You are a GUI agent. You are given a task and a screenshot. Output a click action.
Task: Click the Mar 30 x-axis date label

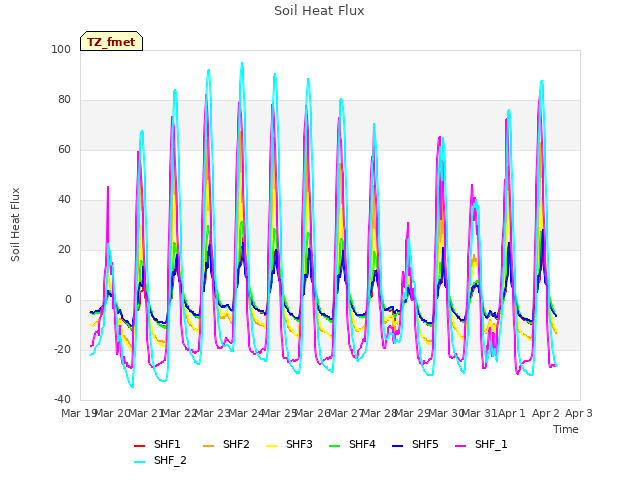click(446, 413)
